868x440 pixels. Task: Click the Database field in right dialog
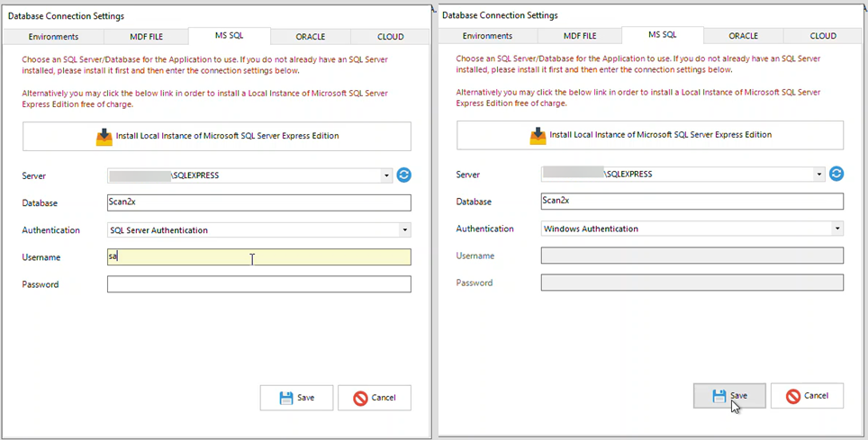coord(692,202)
